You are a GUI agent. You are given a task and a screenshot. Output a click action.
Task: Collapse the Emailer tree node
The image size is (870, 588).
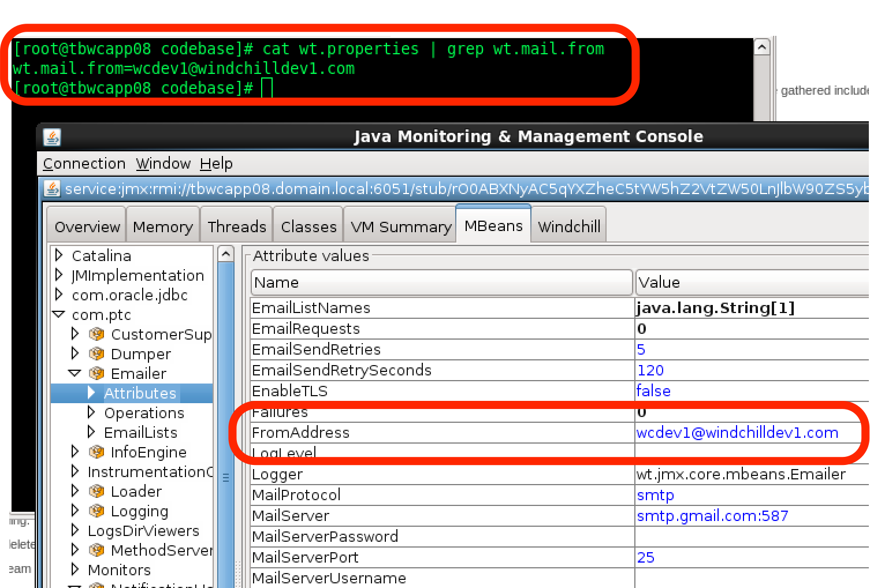(x=75, y=374)
